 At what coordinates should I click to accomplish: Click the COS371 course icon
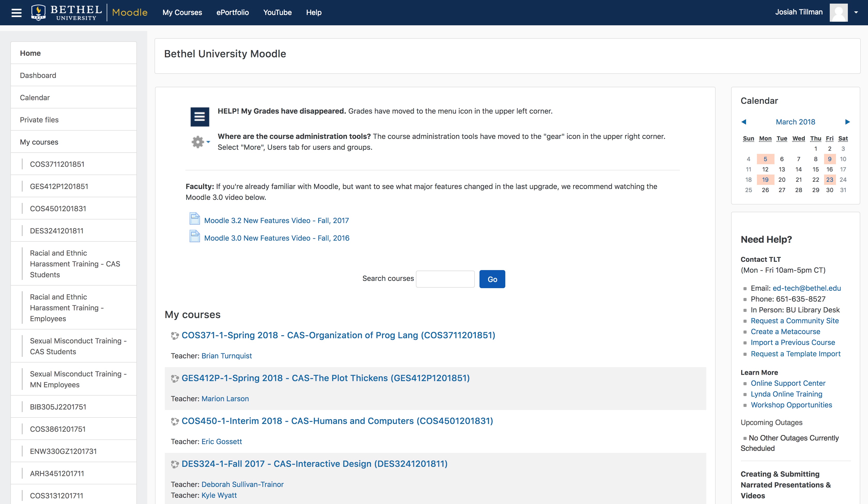click(x=175, y=336)
